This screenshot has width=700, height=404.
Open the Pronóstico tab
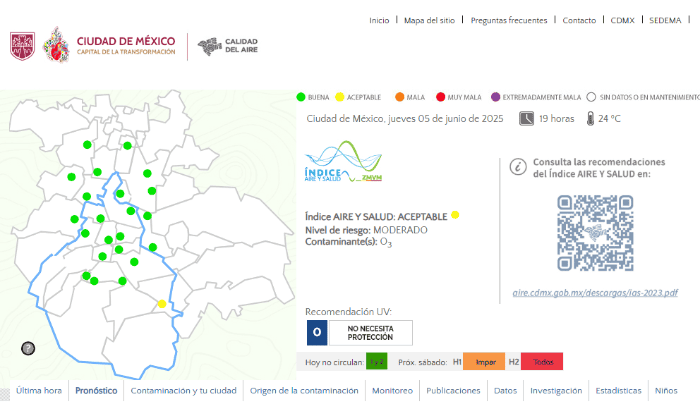(x=96, y=390)
